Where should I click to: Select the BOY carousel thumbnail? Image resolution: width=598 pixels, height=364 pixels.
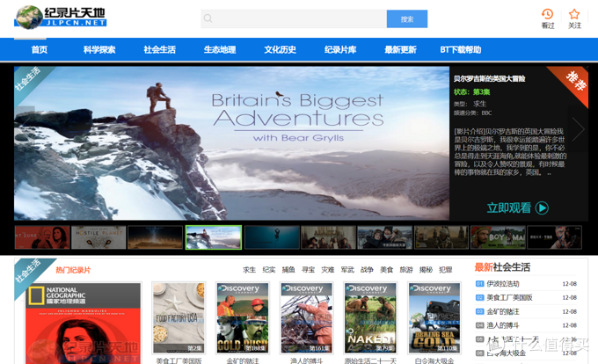point(498,237)
